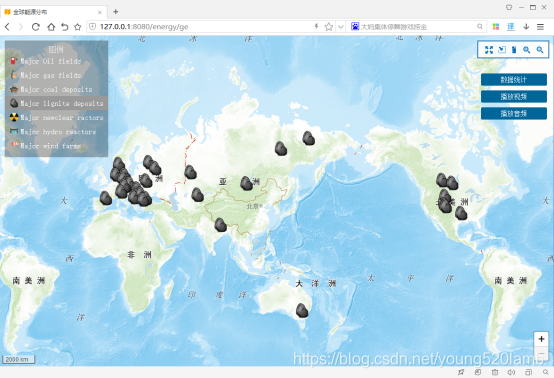The height and width of the screenshot is (378, 554).
Task: Click the browser forward arrow
Action: point(21,27)
